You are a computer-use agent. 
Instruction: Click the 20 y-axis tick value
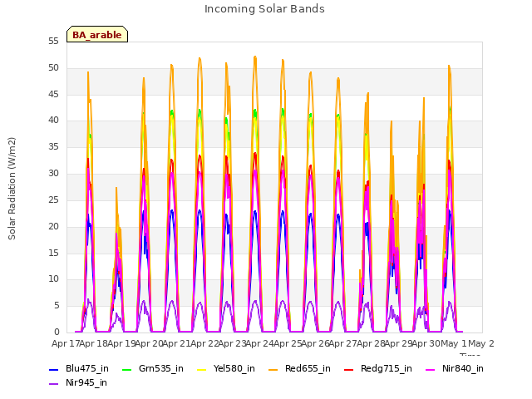tap(53, 226)
